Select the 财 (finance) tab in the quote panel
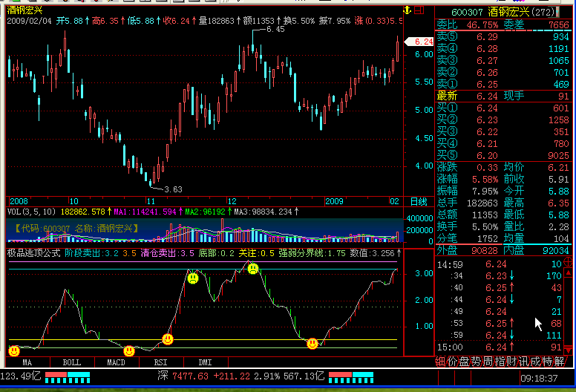The width and height of the screenshot is (576, 392). click(x=511, y=362)
